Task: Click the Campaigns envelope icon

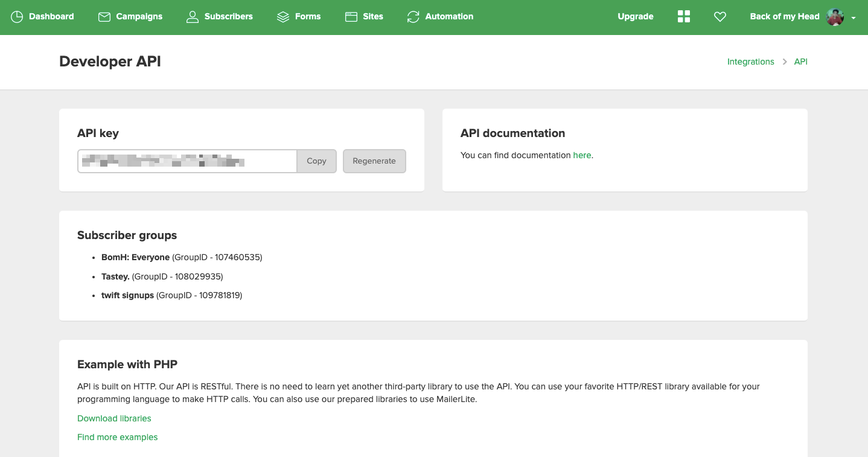Action: (x=104, y=17)
